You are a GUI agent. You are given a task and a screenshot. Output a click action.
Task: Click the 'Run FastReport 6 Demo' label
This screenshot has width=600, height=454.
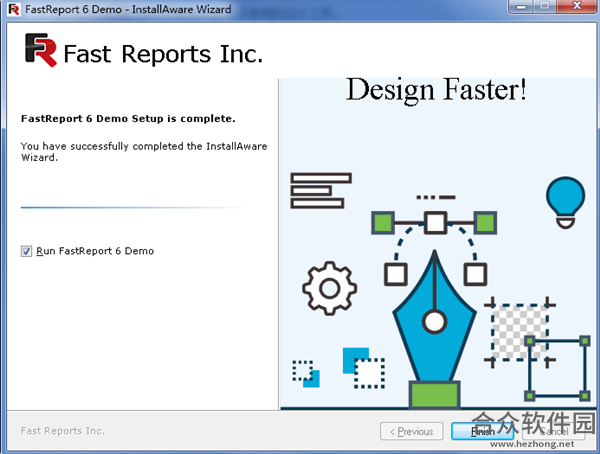(95, 251)
